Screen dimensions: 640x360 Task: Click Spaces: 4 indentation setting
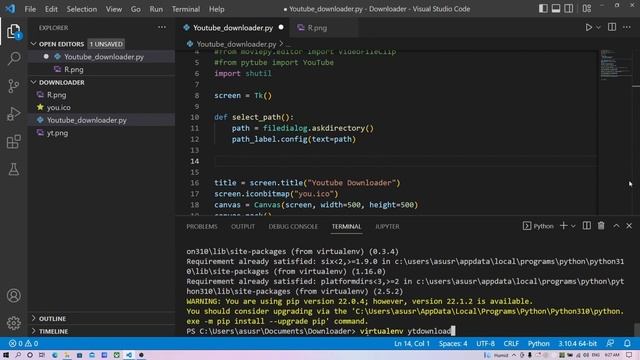coord(453,344)
